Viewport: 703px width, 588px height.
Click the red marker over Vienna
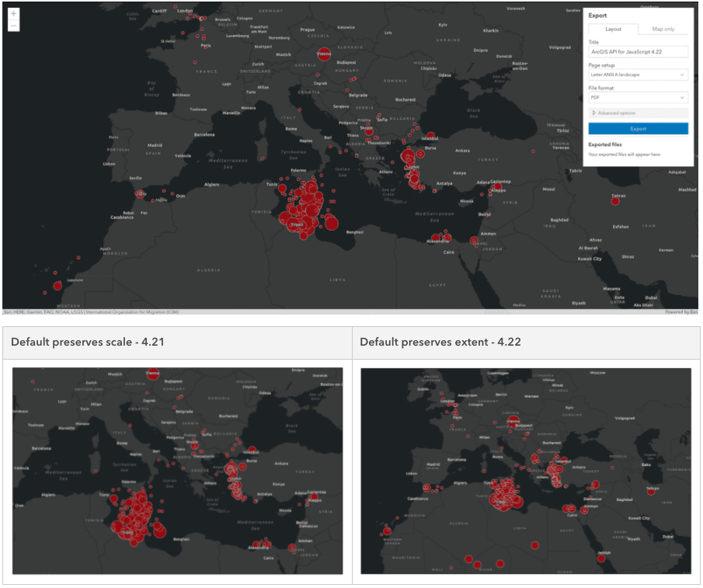(323, 54)
